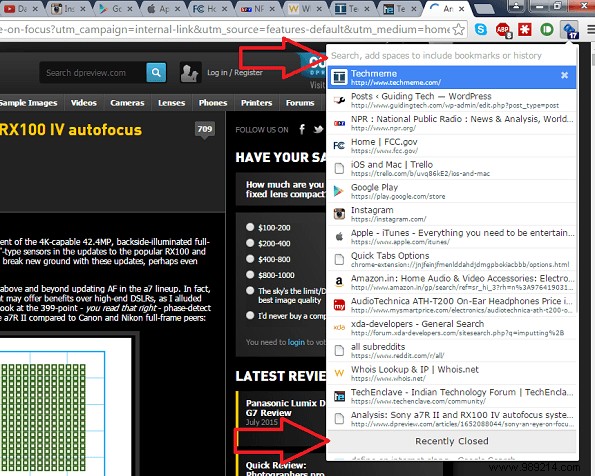This screenshot has width=595, height=476.
Task: Click the 709 comments bubble
Action: [x=205, y=129]
